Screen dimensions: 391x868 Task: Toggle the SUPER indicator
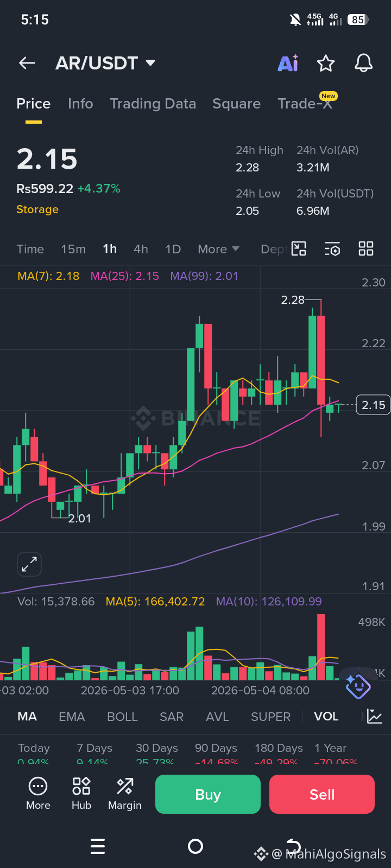pos(270,717)
